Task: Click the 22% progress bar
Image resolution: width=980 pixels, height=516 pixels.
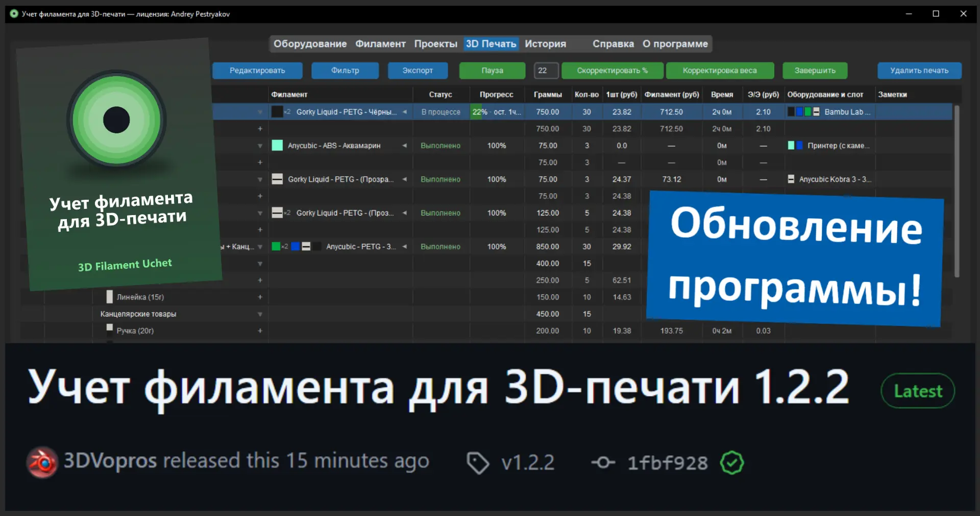Action: pyautogui.click(x=497, y=112)
